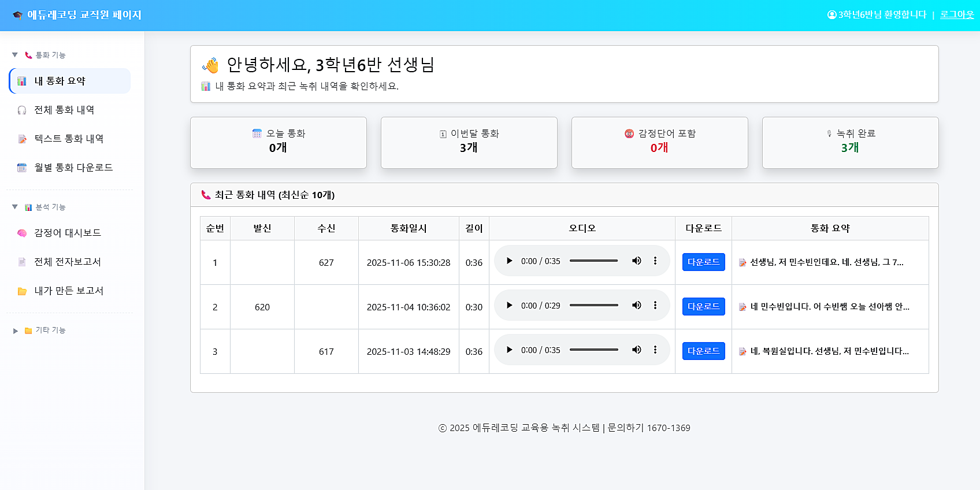Click headphone icon beside 전체 통화 내역

pos(22,110)
